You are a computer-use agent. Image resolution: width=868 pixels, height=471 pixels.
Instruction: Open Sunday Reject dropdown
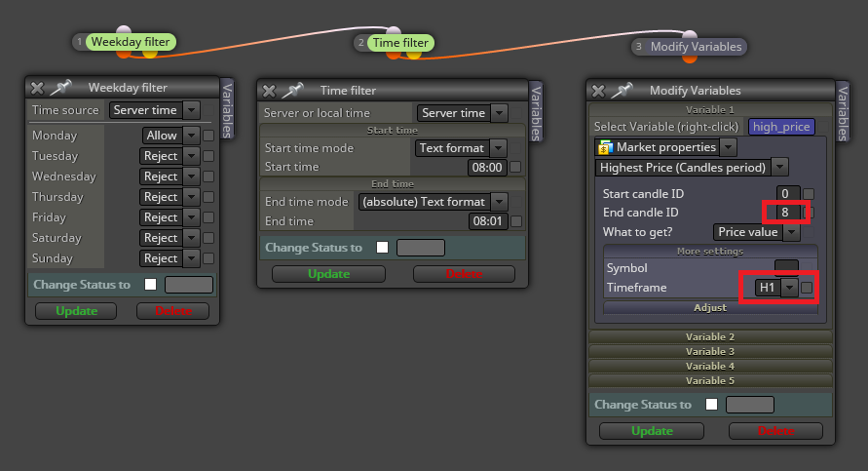pyautogui.click(x=192, y=258)
